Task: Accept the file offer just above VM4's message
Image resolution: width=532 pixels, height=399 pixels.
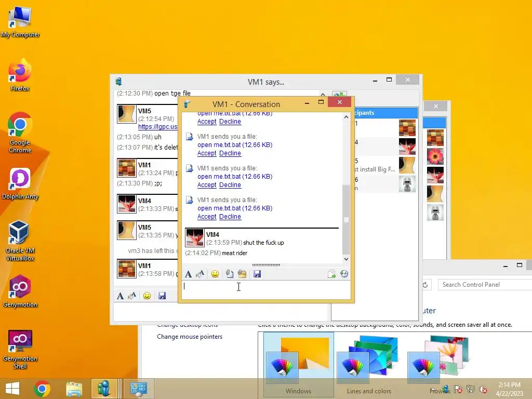Action: (207, 217)
